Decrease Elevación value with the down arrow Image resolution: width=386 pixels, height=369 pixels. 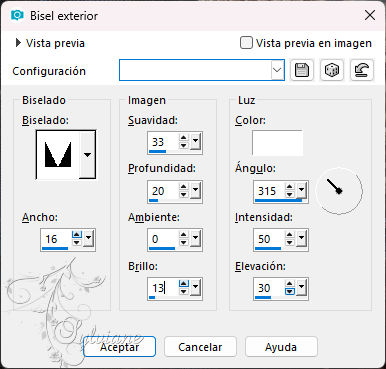pos(290,291)
